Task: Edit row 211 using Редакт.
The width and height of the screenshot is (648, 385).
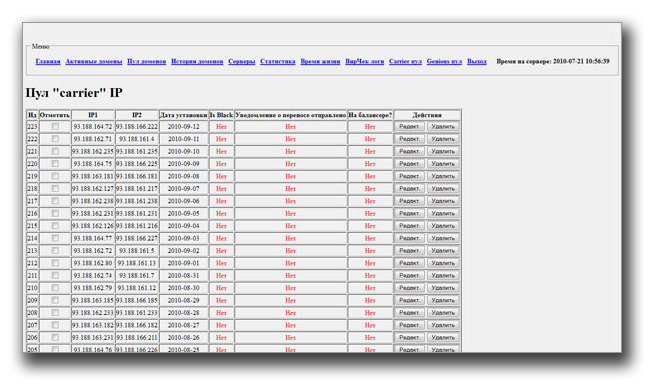Action: [409, 275]
